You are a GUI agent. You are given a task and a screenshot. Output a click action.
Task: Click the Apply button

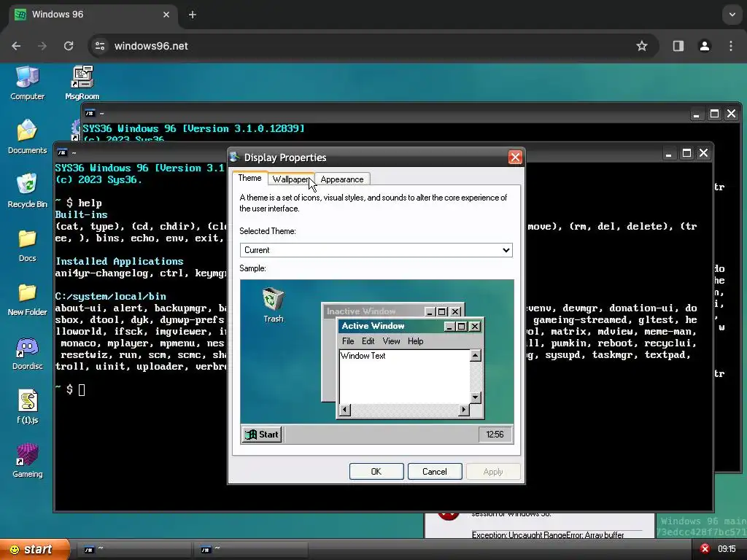pyautogui.click(x=493, y=472)
